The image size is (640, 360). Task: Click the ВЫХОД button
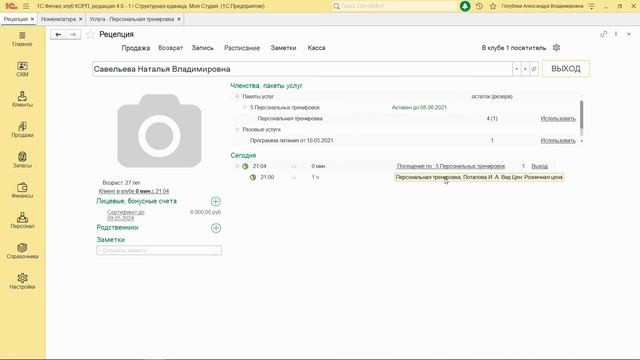pos(566,69)
